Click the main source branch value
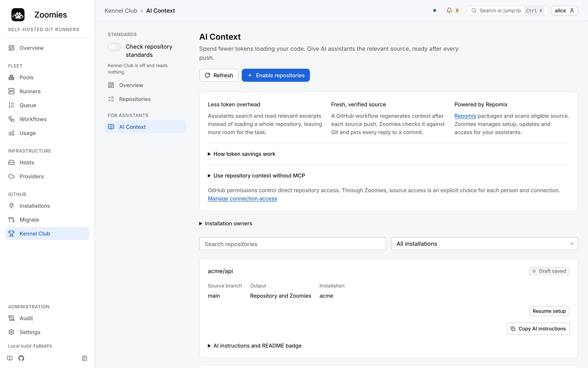The height and width of the screenshot is (368, 588). 214,296
